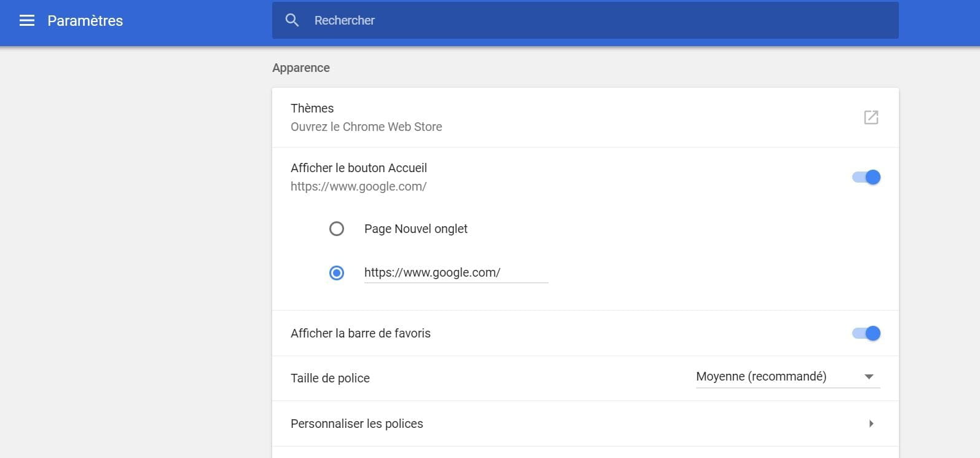
Task: Toggle Afficher le bouton Accueil switch
Action: [x=866, y=177]
